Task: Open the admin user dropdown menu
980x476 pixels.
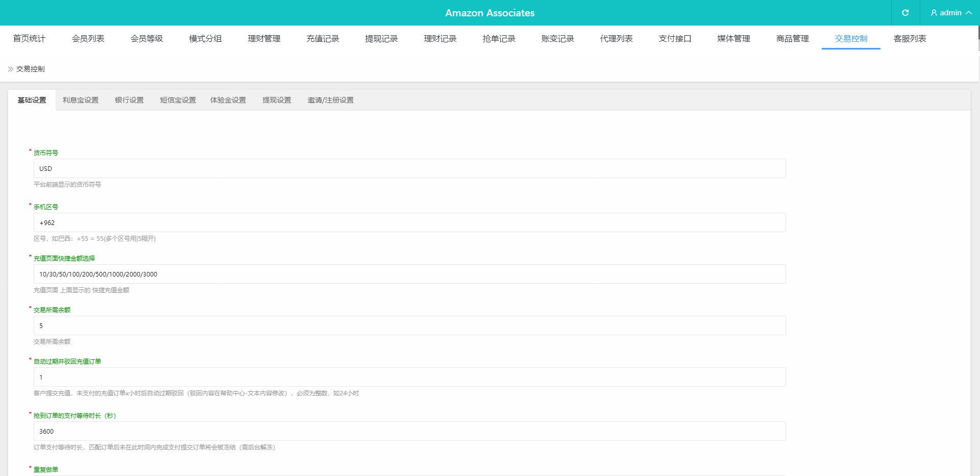Action: (950, 13)
